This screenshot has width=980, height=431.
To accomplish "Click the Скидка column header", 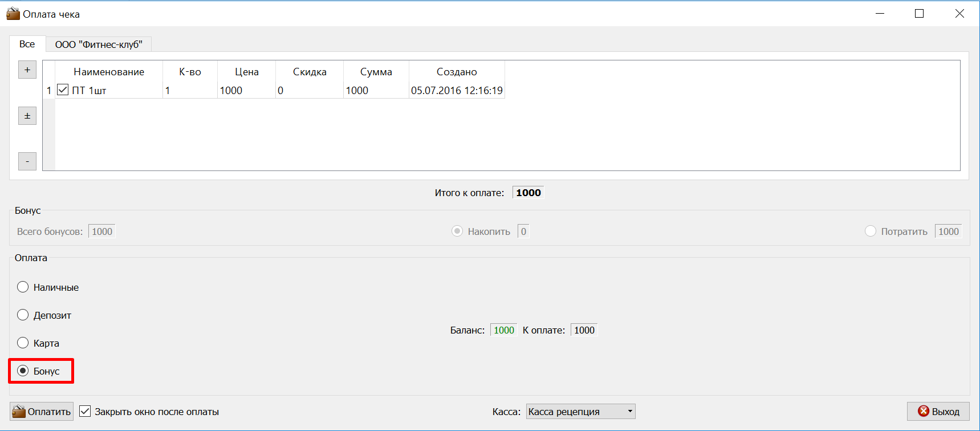I will [310, 72].
